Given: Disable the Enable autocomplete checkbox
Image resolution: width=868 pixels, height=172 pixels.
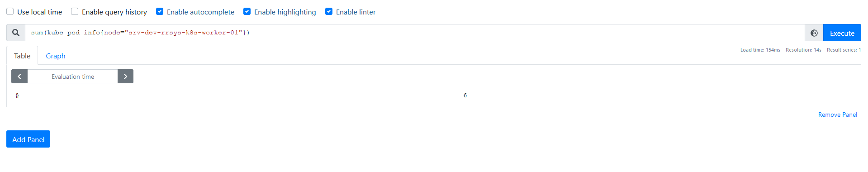Looking at the screenshot, I should 160,11.
